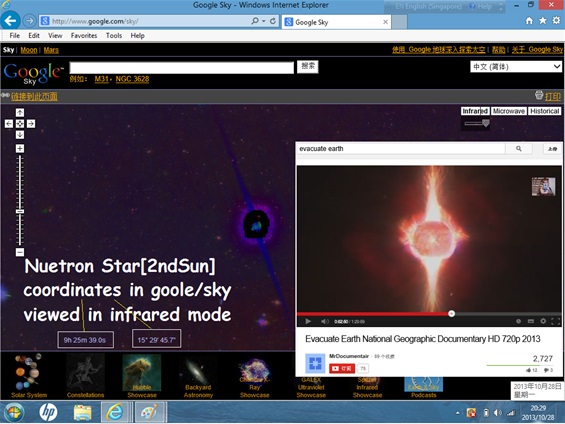The image size is (565, 424).
Task: Toggle the Microwave overlay button
Action: tap(509, 111)
